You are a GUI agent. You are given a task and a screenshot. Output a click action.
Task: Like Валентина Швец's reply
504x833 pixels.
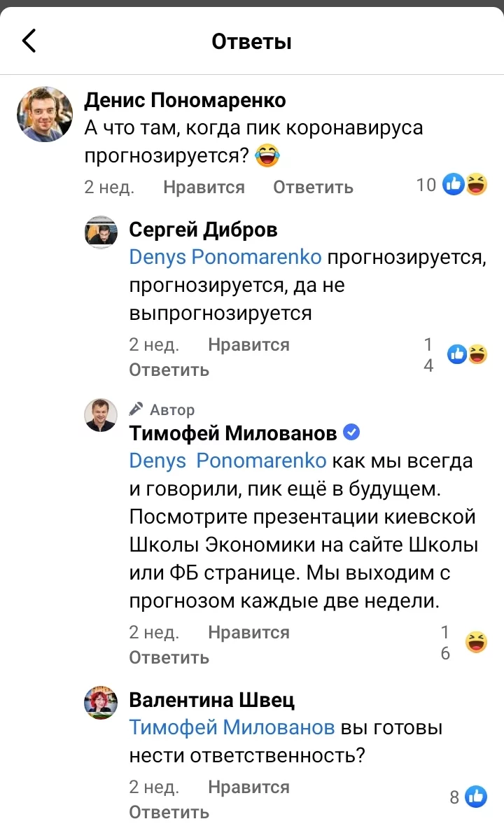(x=248, y=787)
